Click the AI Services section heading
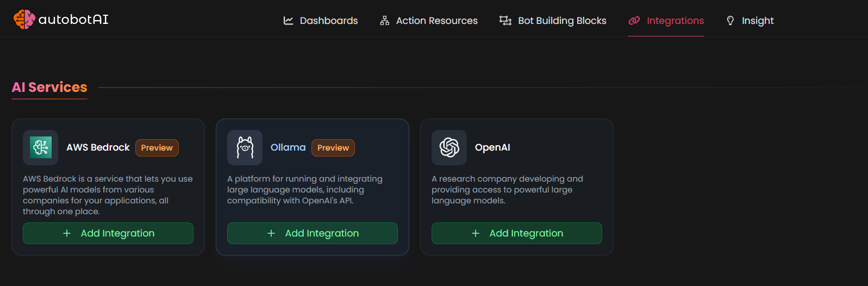 pos(49,87)
